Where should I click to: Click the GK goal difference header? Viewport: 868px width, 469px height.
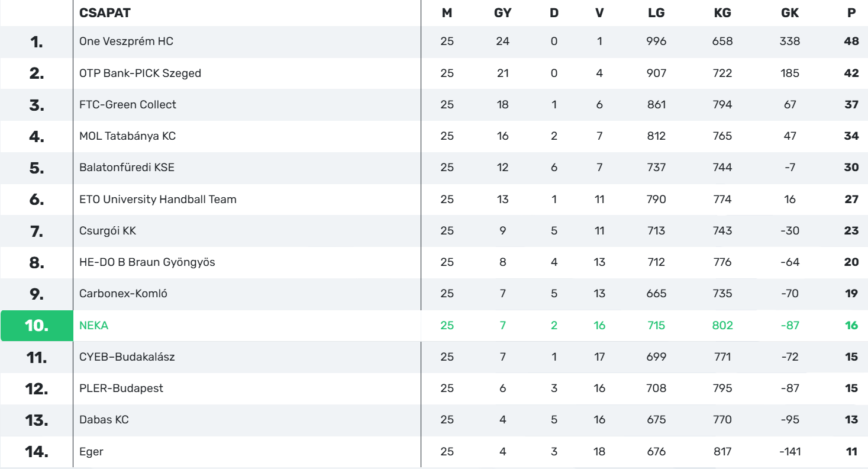pyautogui.click(x=790, y=12)
